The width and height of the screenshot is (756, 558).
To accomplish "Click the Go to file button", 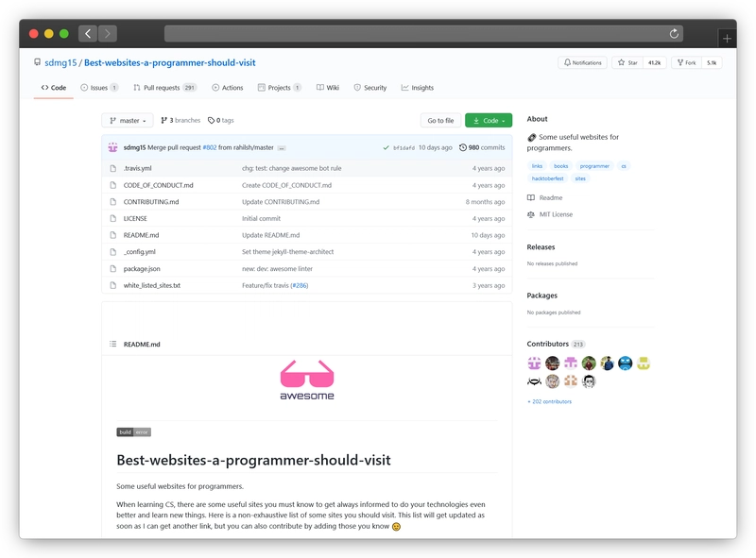I will pyautogui.click(x=440, y=121).
